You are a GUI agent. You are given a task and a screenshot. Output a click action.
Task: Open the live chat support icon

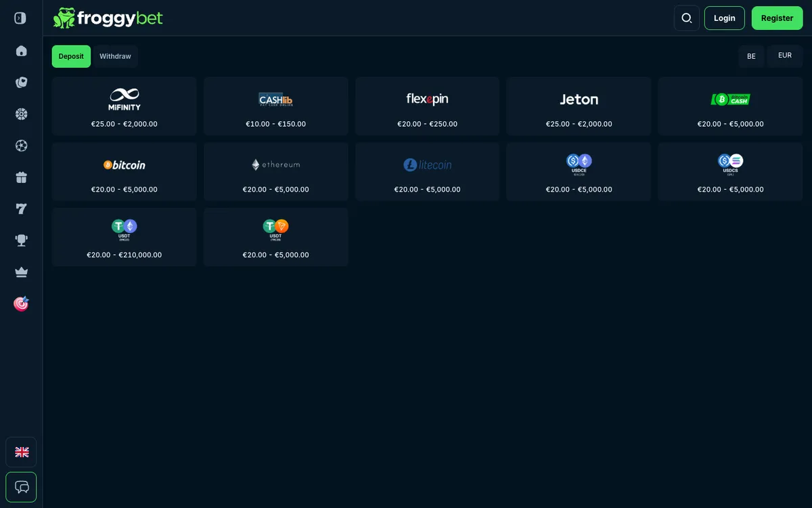21,487
